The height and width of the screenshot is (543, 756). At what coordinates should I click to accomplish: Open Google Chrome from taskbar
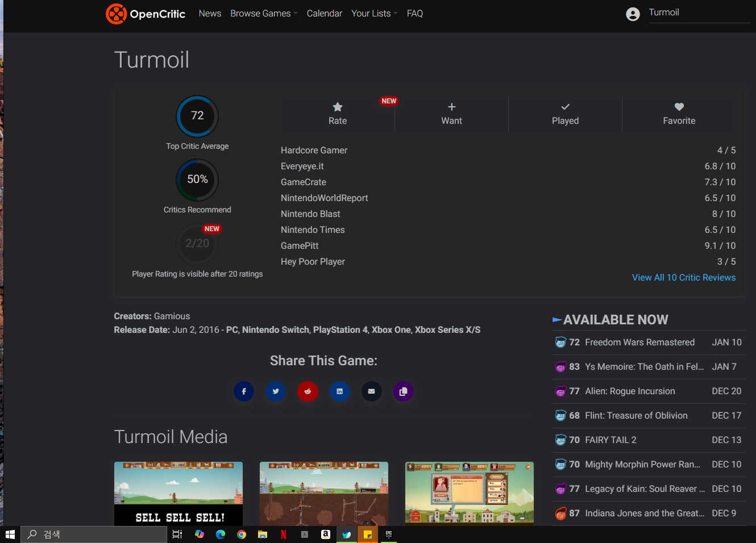[242, 534]
